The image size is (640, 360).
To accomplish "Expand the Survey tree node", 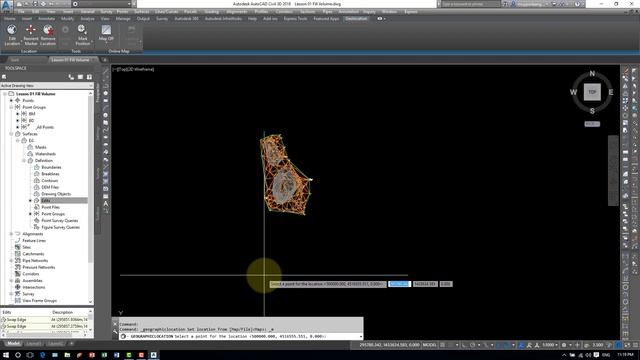I will [x=11, y=294].
